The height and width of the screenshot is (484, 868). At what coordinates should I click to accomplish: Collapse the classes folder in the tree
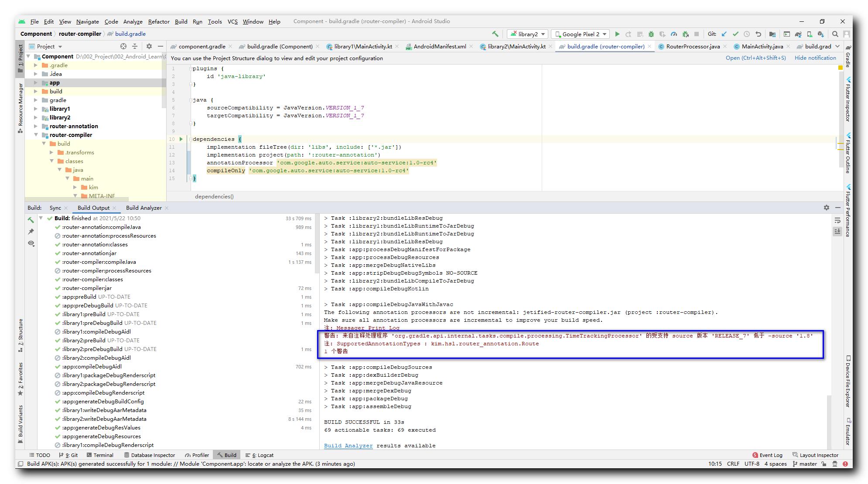52,161
